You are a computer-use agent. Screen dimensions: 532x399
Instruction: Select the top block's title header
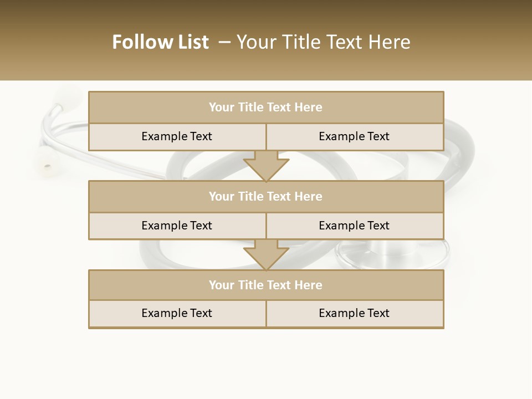(266, 108)
